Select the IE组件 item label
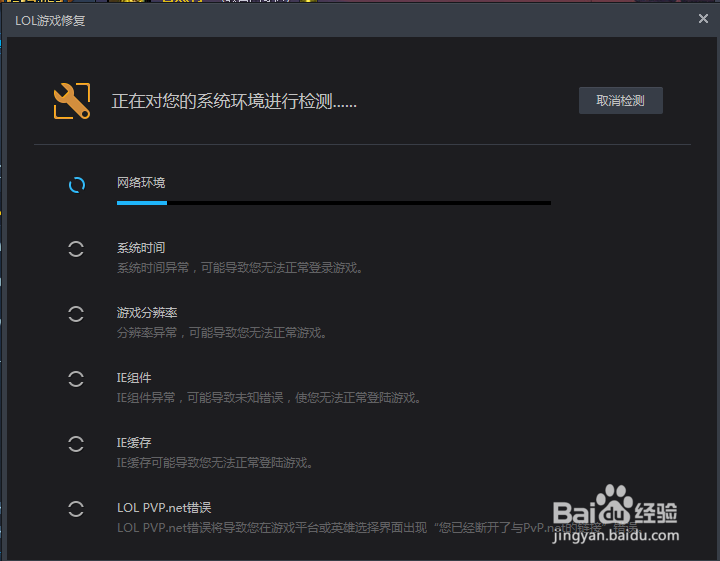The width and height of the screenshot is (720, 561). pyautogui.click(x=134, y=378)
